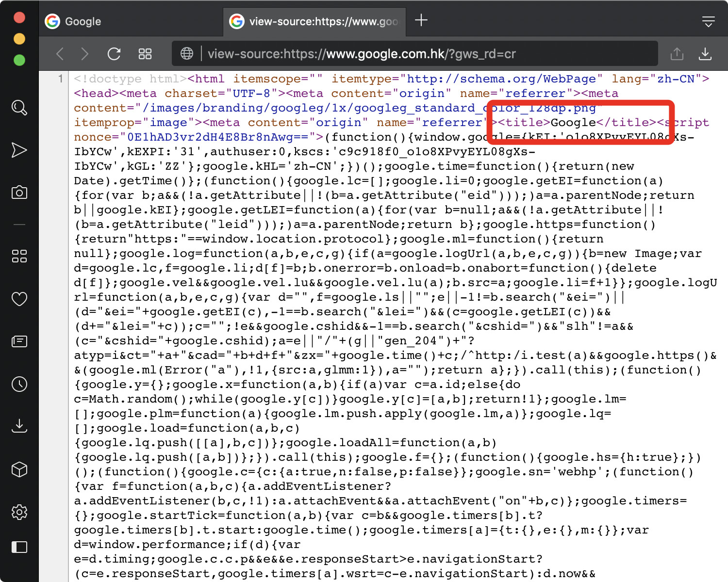
Task: Open the Extensions cube icon
Action: 19,469
